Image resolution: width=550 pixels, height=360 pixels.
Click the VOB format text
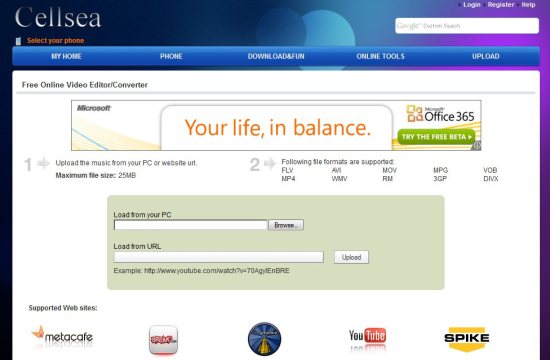tap(490, 170)
